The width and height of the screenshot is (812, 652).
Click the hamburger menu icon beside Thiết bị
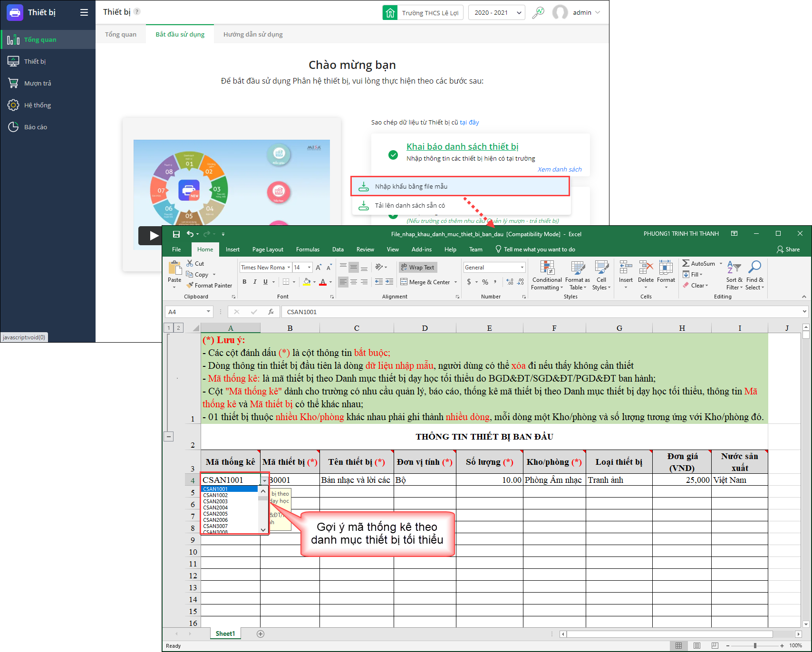tap(84, 13)
